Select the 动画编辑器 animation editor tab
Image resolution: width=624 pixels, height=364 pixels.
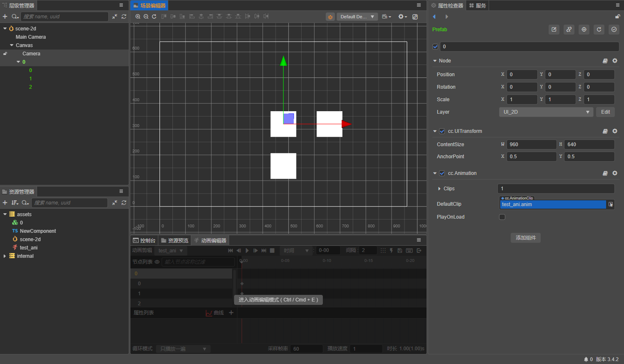(210, 240)
